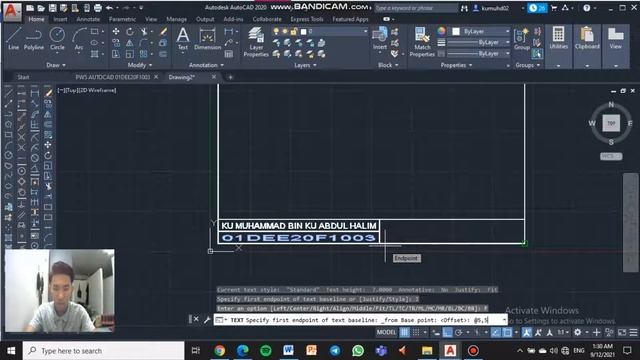Image resolution: width=640 pixels, height=360 pixels.
Task: Click the Copy tool icon
Action: point(116,42)
